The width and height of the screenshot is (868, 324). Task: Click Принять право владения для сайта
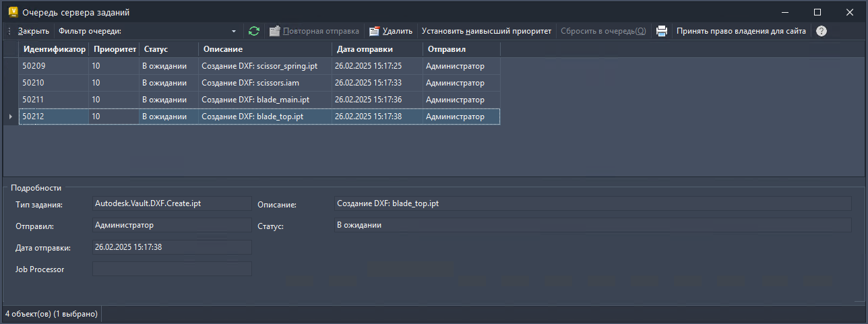coord(741,31)
